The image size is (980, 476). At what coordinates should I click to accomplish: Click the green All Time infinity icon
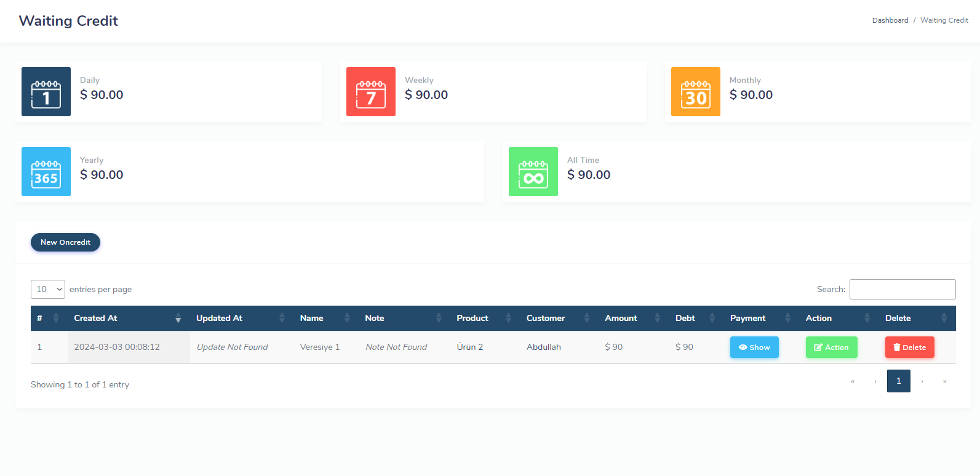[533, 172]
